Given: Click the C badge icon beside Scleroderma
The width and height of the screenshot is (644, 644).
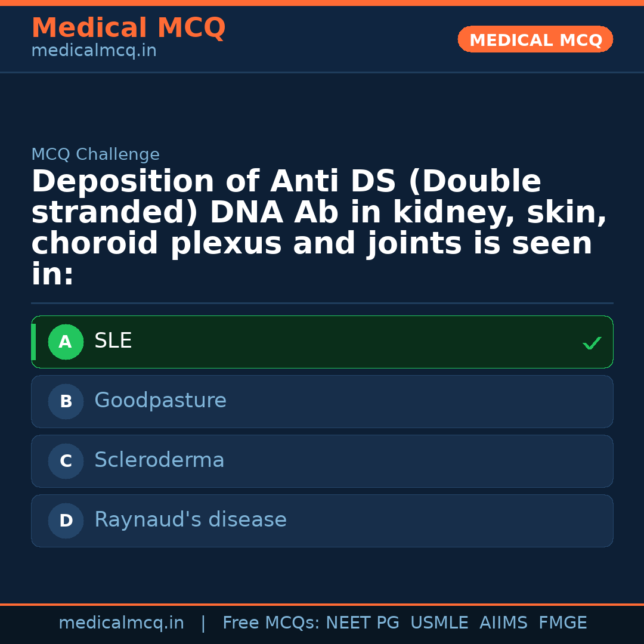Looking at the screenshot, I should pyautogui.click(x=66, y=461).
